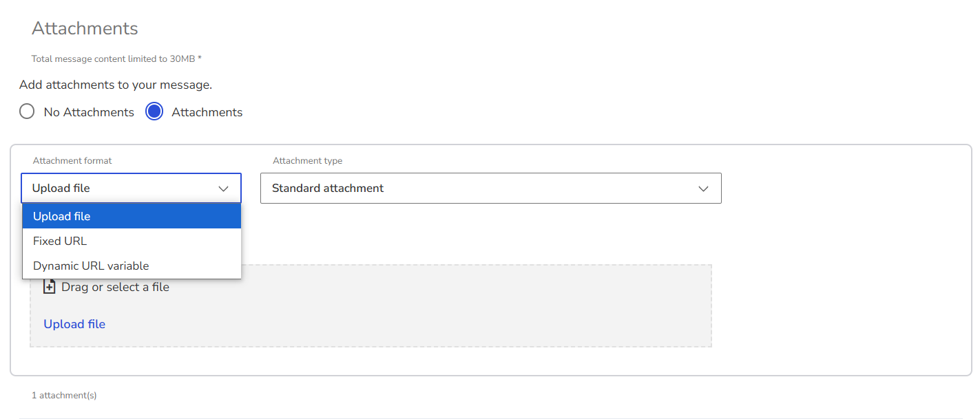This screenshot has height=419, width=980.
Task: Click the 30MB content limit note
Action: 116,59
